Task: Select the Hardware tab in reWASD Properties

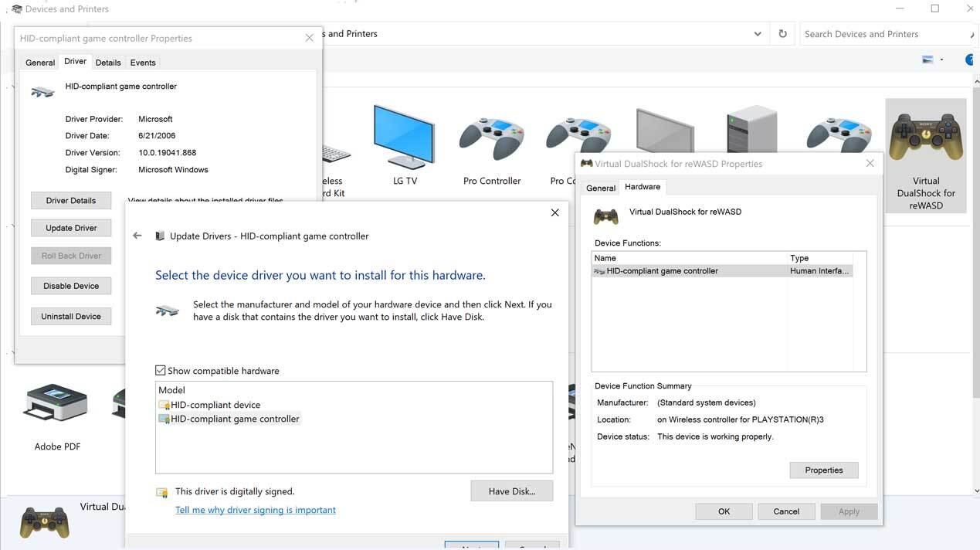Action: click(x=643, y=187)
